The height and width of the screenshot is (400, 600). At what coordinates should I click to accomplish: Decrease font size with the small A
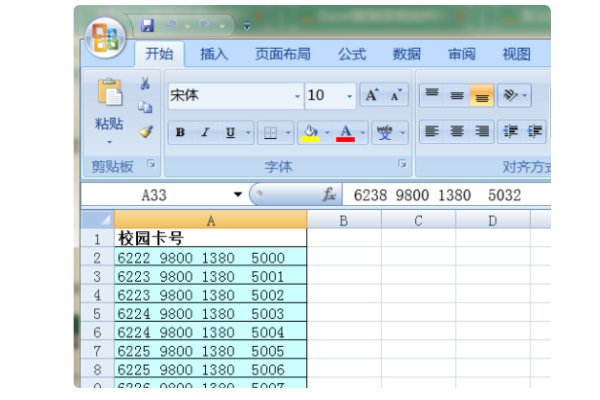[x=396, y=95]
